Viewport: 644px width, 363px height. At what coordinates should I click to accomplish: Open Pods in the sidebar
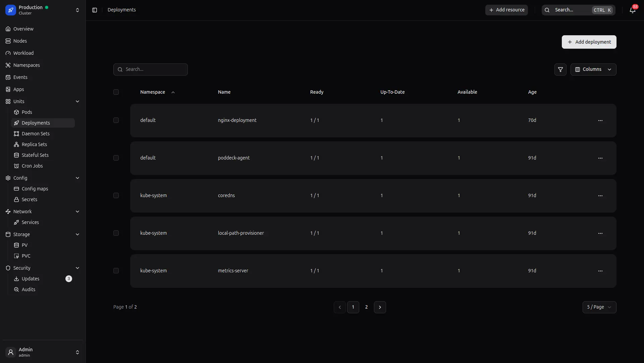[27, 112]
